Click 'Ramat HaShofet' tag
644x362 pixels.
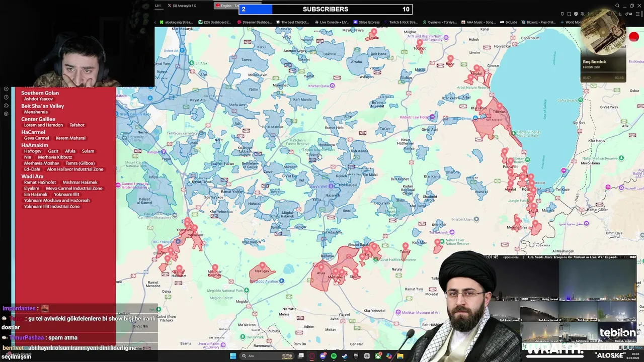coord(40,183)
